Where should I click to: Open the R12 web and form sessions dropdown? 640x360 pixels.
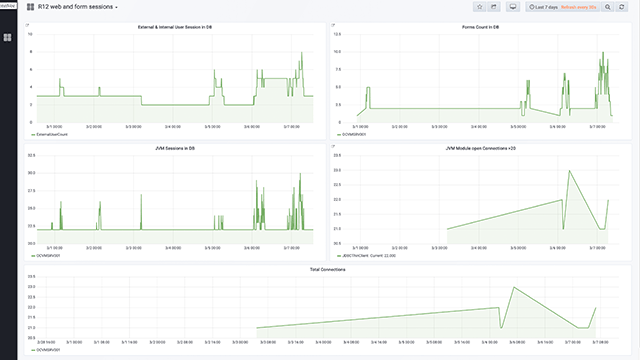pyautogui.click(x=78, y=7)
